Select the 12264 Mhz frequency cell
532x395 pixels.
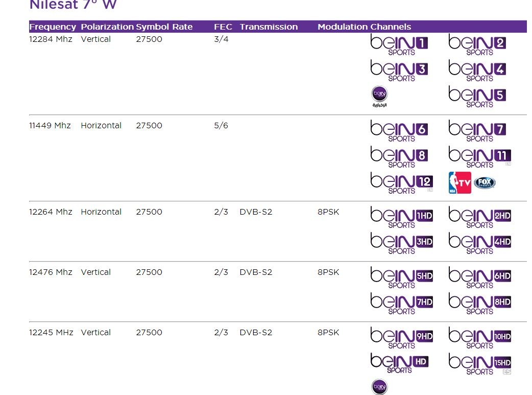tap(51, 212)
